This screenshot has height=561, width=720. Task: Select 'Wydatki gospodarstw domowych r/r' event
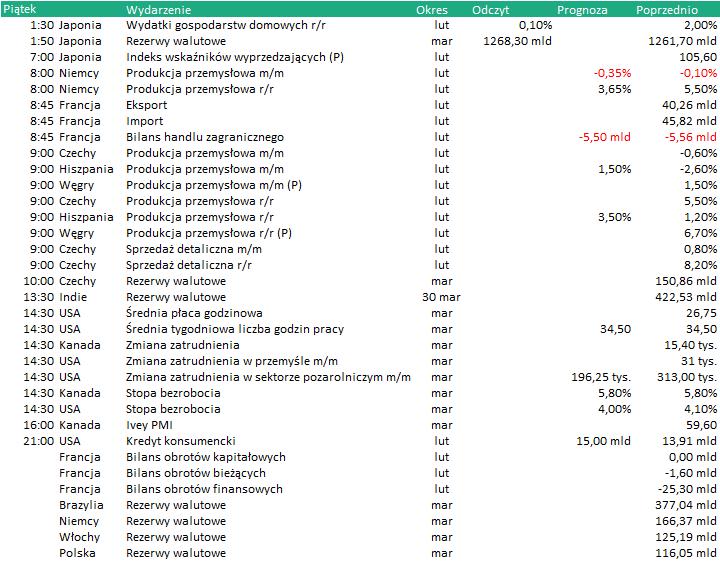pyautogui.click(x=226, y=25)
